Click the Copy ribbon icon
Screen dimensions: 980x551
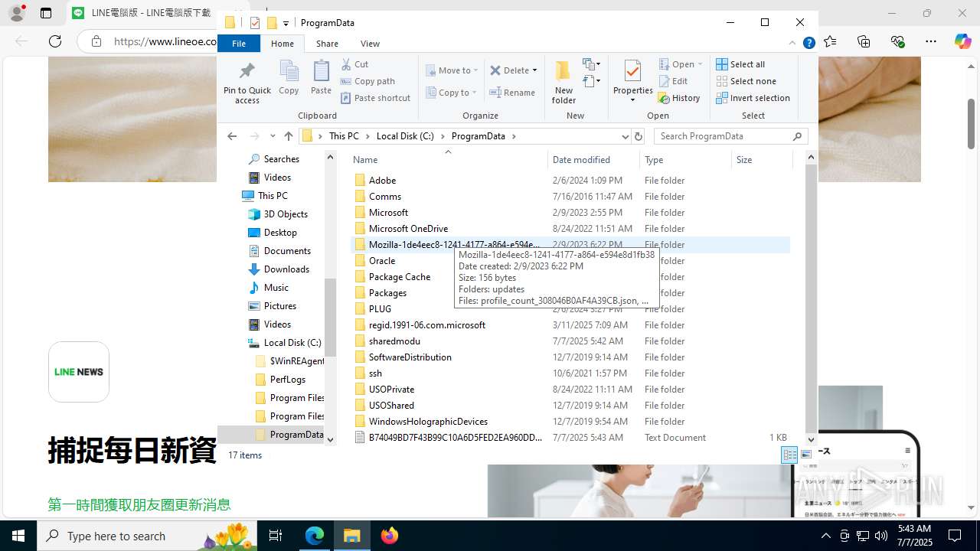tap(289, 77)
